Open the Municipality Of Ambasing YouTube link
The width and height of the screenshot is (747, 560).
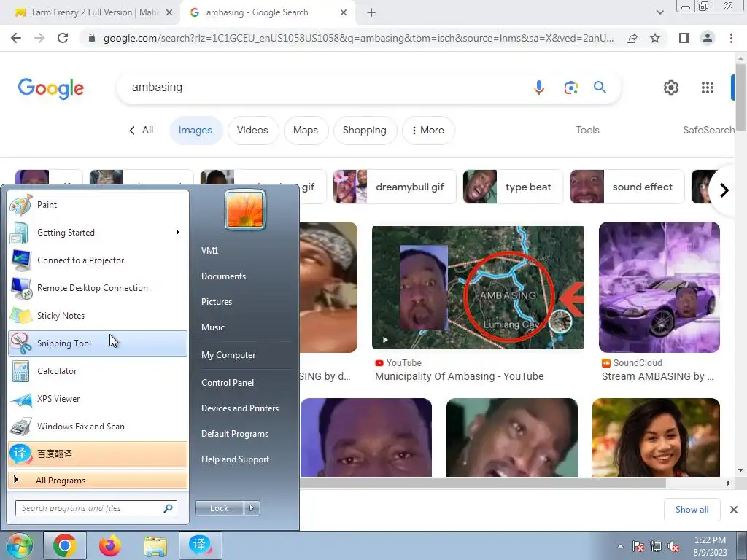point(460,376)
